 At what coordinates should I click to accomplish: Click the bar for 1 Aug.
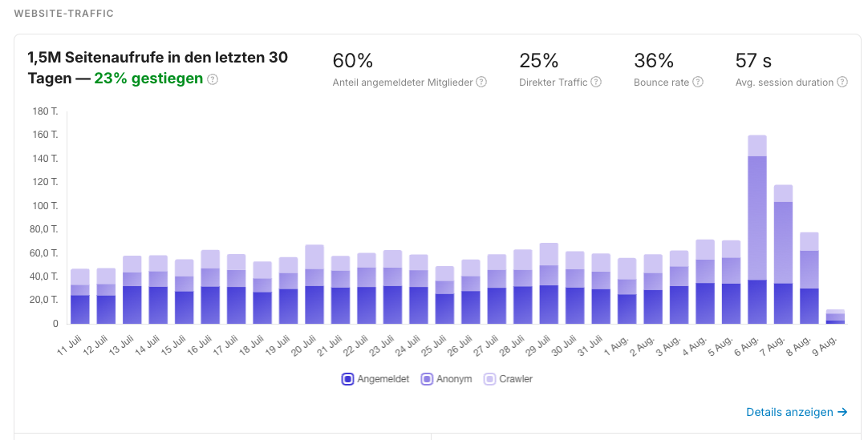click(627, 291)
